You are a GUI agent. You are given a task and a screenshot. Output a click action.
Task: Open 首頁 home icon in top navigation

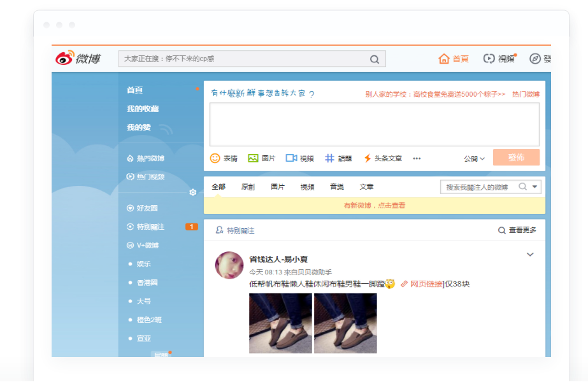coord(444,59)
